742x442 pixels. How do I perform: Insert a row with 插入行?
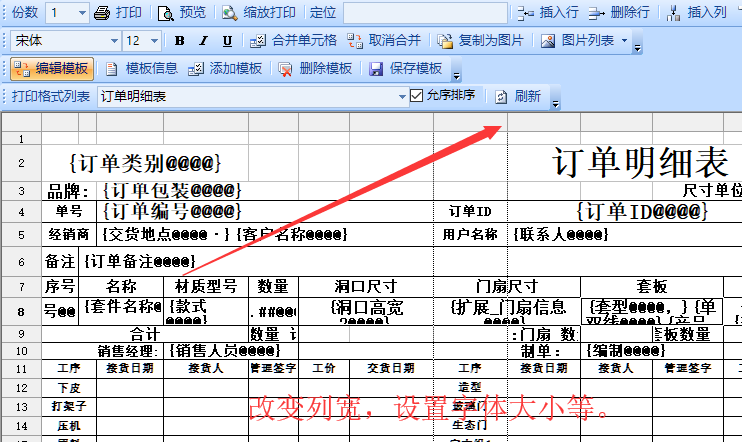[548, 13]
